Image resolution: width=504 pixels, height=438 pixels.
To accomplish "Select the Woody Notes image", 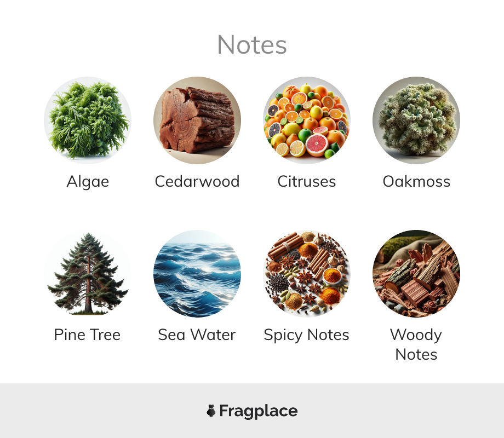I will coord(416,273).
